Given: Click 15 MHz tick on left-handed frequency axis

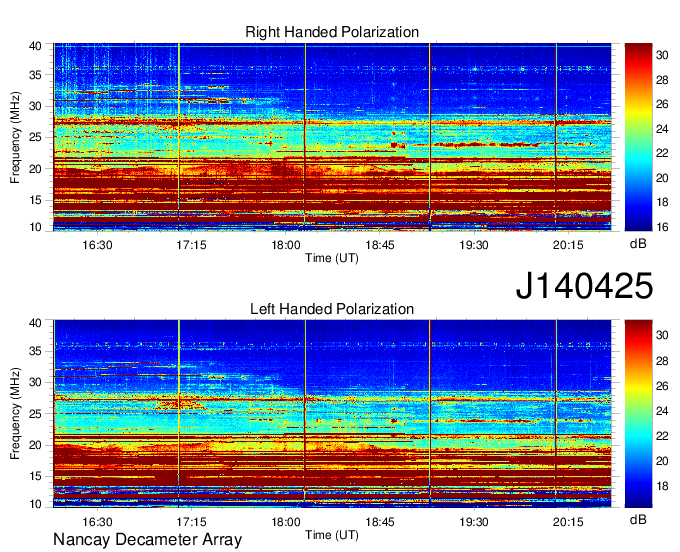Looking at the screenshot, I should click(35, 477).
